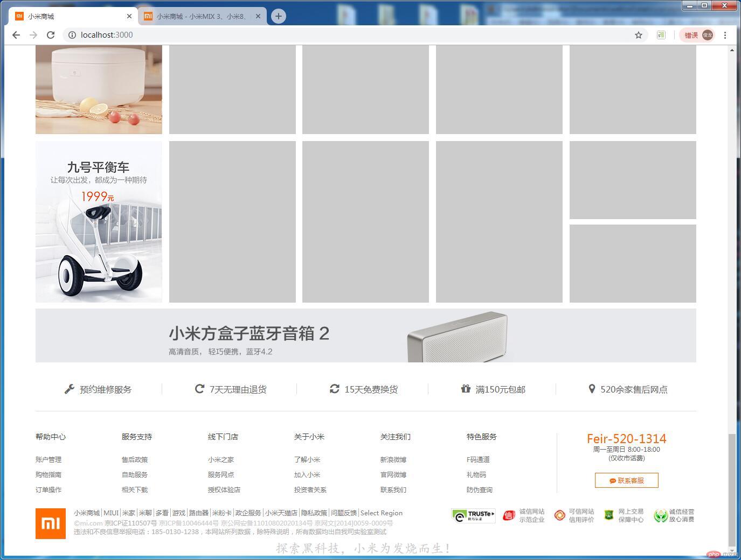Open the 加入小米 footer link
The height and width of the screenshot is (560, 741).
click(307, 475)
